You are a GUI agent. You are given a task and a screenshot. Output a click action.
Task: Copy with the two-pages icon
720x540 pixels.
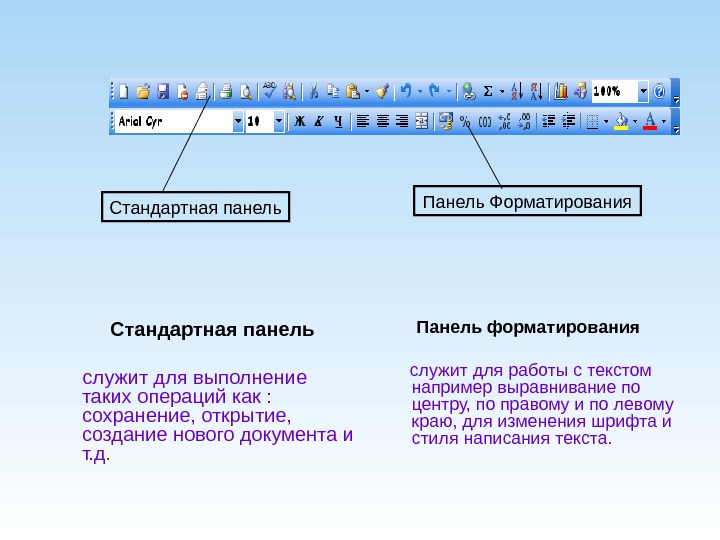pos(333,91)
